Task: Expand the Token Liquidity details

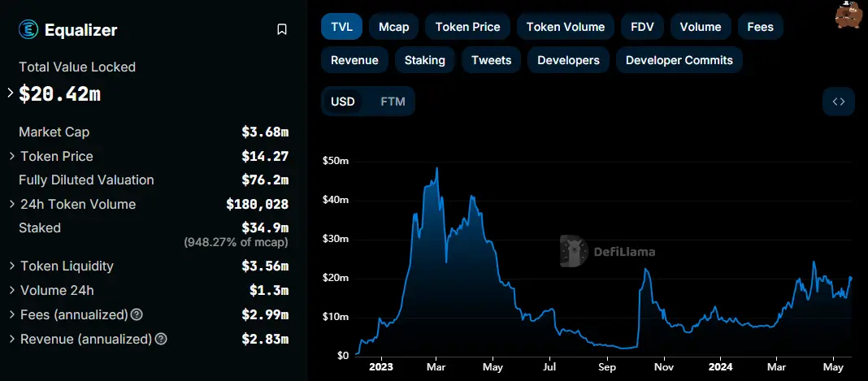Action: coord(12,266)
